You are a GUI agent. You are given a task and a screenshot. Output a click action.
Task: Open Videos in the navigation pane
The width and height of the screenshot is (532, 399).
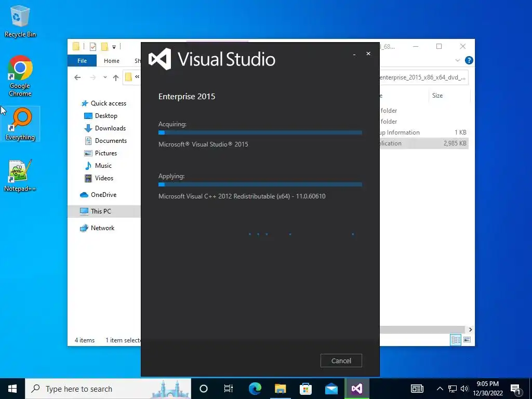pos(99,178)
